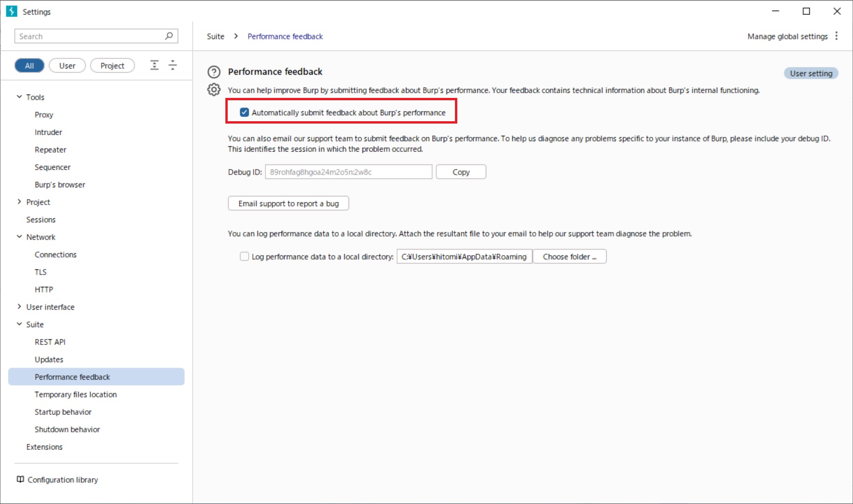This screenshot has height=504, width=853.
Task: Expand the Project tree section
Action: [x=19, y=202]
